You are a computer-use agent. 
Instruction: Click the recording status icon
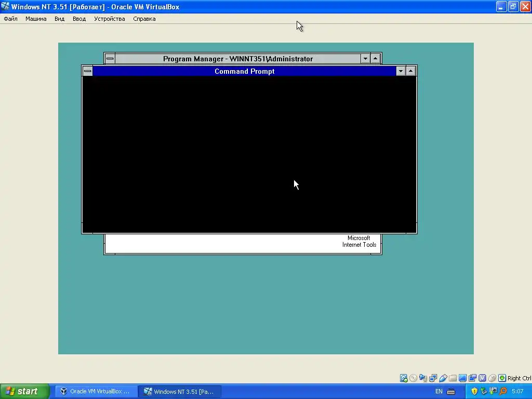click(x=472, y=378)
